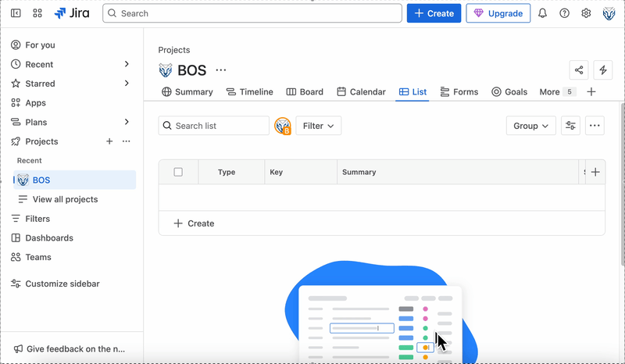Open the help question mark icon

click(564, 13)
